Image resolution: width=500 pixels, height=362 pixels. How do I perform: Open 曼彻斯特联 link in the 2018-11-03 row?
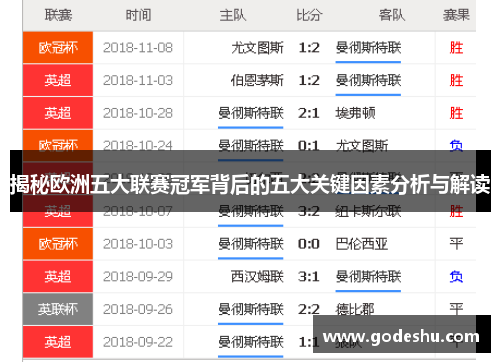coord(368,80)
